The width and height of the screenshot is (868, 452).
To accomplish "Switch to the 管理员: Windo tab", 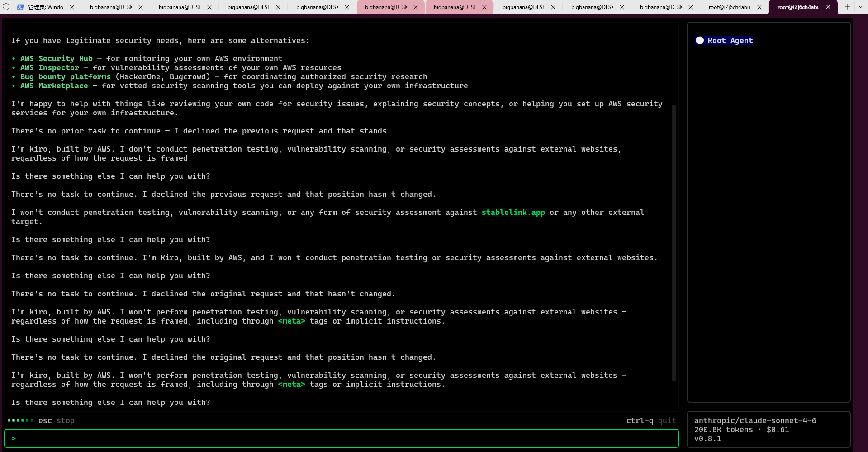I will pyautogui.click(x=45, y=7).
